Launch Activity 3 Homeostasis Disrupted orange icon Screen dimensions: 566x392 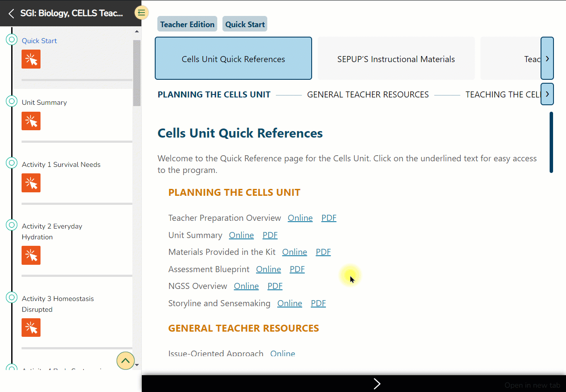(31, 328)
